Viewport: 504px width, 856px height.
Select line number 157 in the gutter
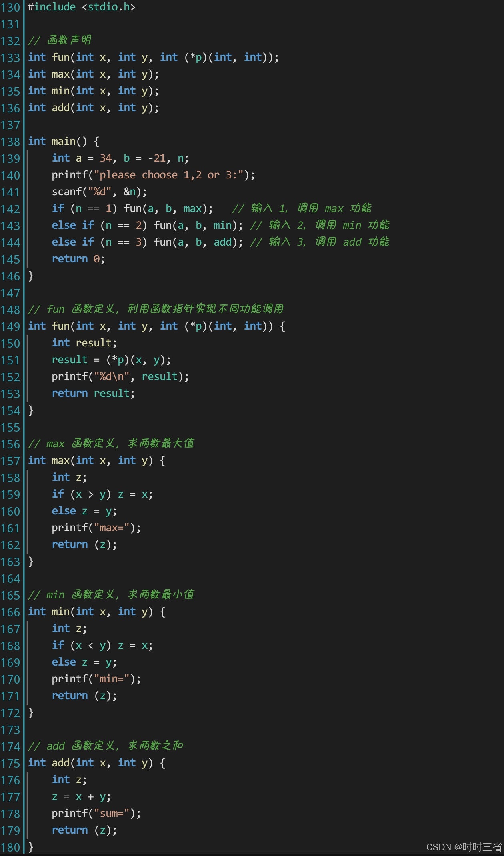pyautogui.click(x=10, y=461)
